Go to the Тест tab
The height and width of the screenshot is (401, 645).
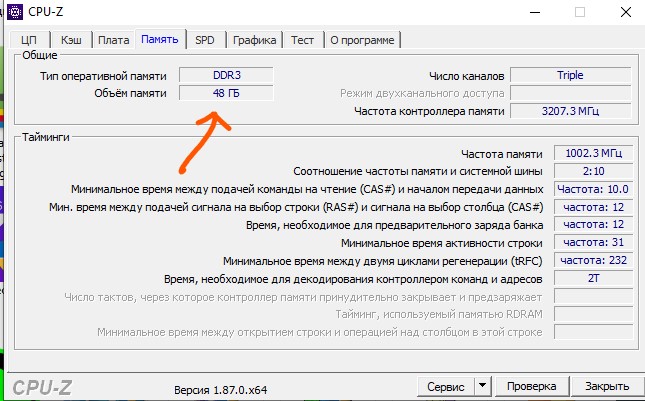tap(302, 40)
